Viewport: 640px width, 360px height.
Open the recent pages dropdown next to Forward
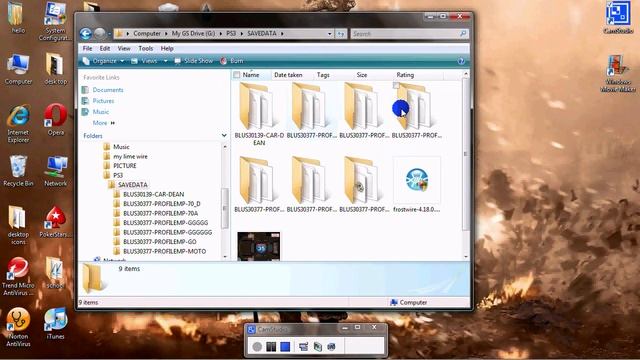tap(109, 34)
